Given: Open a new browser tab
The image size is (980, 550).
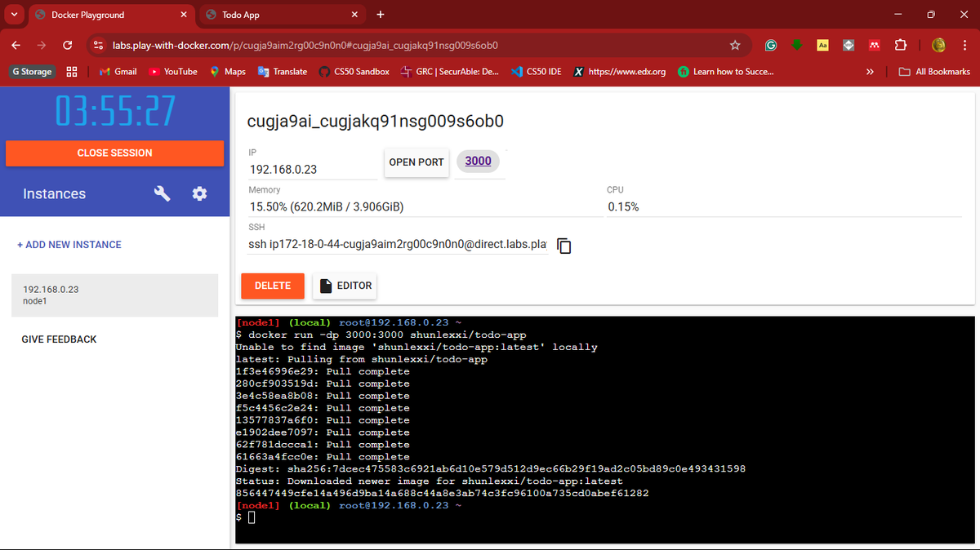Looking at the screenshot, I should coord(381,15).
